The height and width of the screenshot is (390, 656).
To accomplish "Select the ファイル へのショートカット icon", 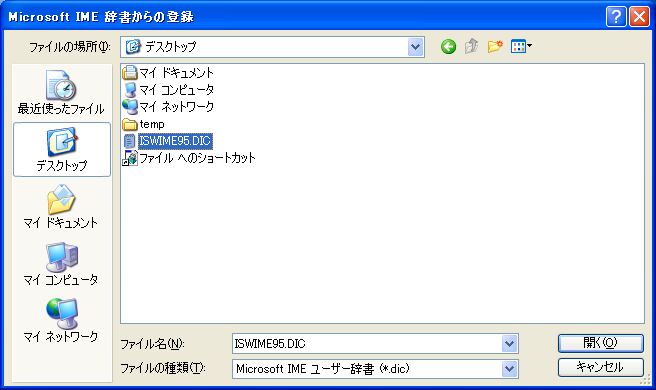I will pos(130,158).
